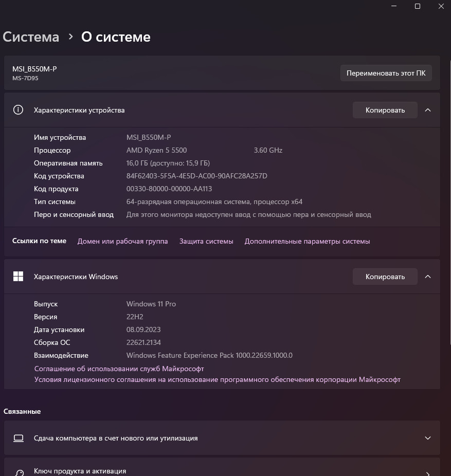451x476 pixels.
Task: Open the Защита системы link
Action: (x=206, y=241)
